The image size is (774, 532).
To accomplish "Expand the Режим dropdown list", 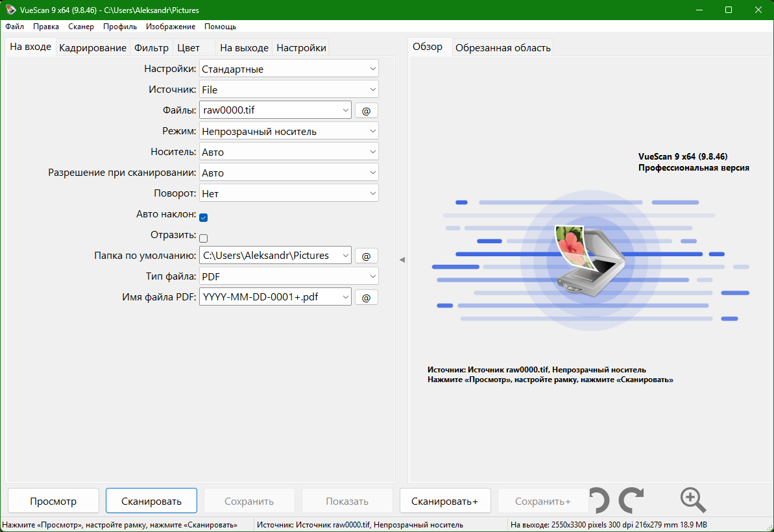I will 289,132.
